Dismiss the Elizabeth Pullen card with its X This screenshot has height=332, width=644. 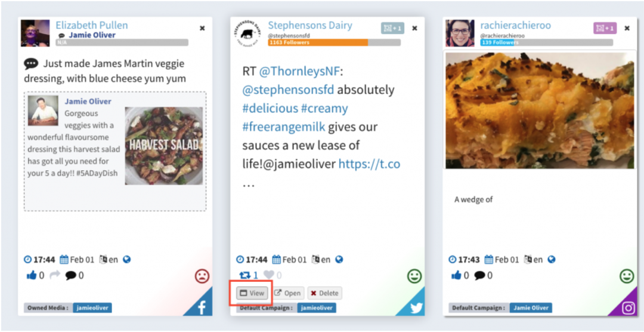tap(202, 28)
